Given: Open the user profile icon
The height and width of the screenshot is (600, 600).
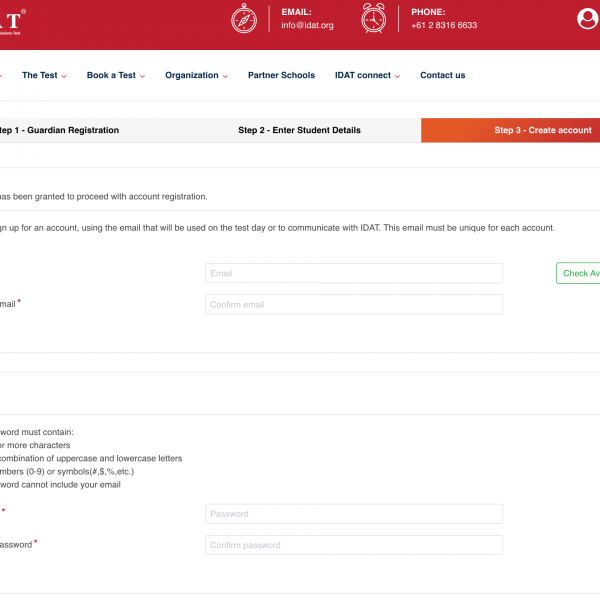Looking at the screenshot, I should (588, 19).
